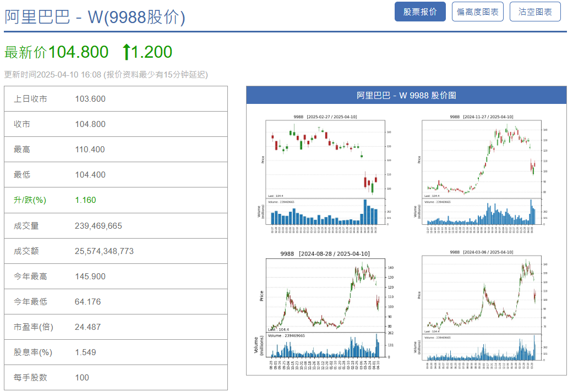
Task: Click the 收市 row label
Action: click(x=22, y=124)
